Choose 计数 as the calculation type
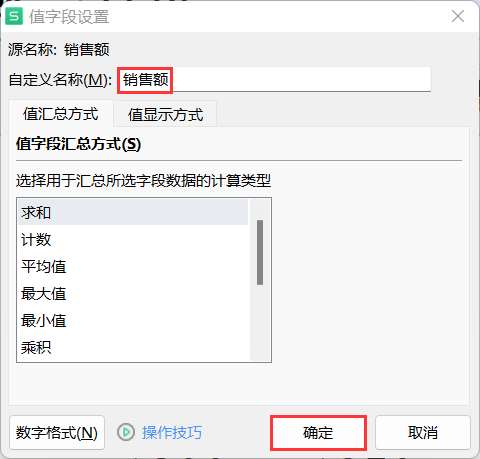The image size is (480, 459). click(133, 239)
